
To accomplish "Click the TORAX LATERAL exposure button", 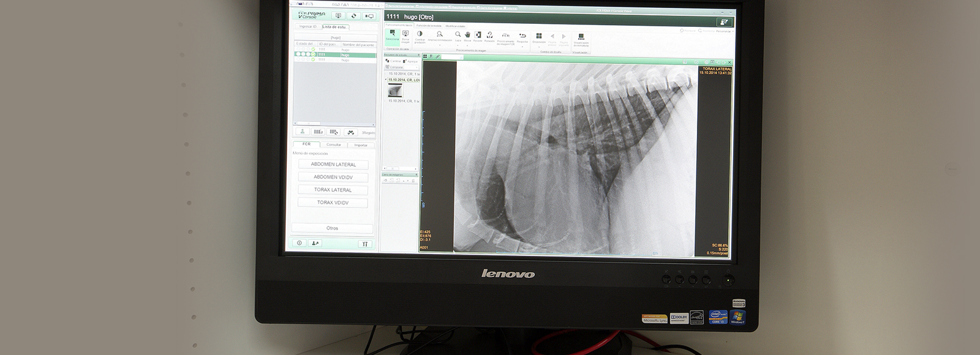I will (333, 190).
